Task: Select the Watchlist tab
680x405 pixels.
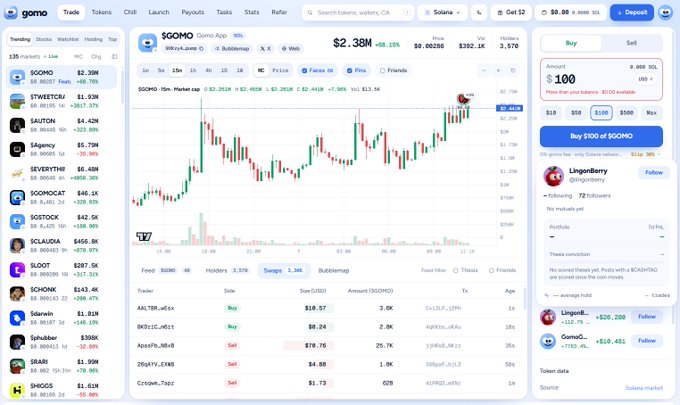Action: [68, 39]
